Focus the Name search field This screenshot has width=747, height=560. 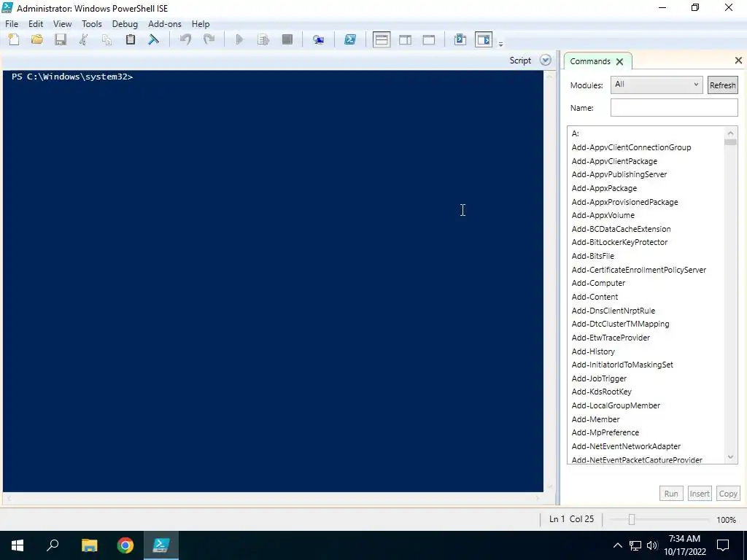tap(673, 108)
